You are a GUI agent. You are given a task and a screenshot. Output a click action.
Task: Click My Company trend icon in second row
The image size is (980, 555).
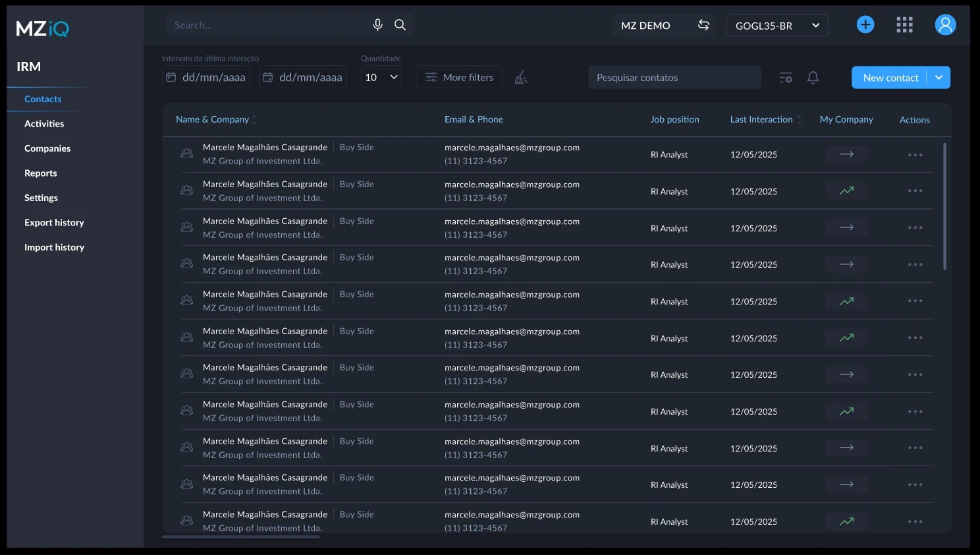tap(846, 191)
